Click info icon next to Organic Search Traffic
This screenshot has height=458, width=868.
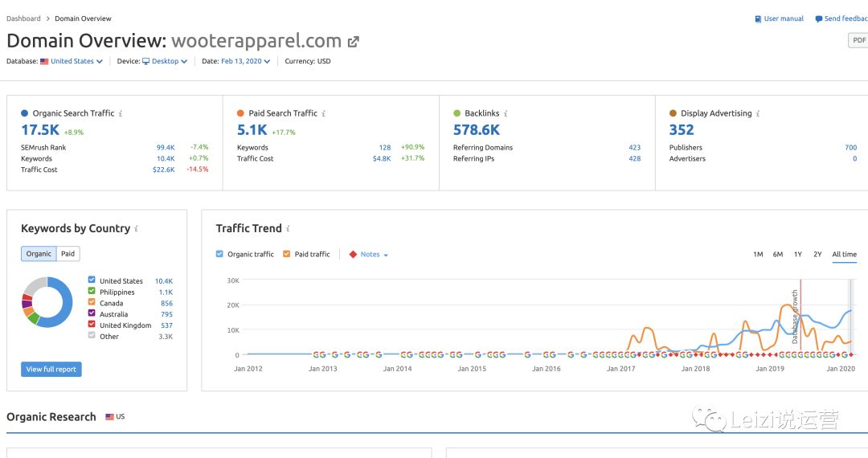pyautogui.click(x=120, y=113)
